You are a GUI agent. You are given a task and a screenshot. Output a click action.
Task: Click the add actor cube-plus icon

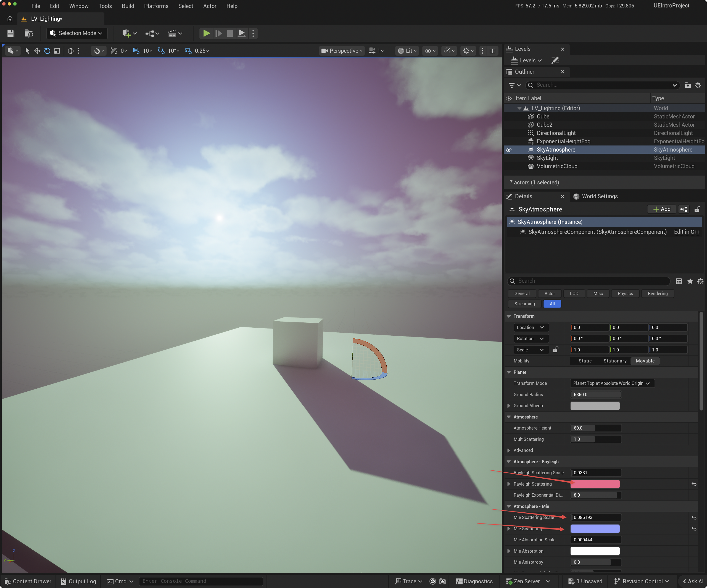tap(129, 33)
